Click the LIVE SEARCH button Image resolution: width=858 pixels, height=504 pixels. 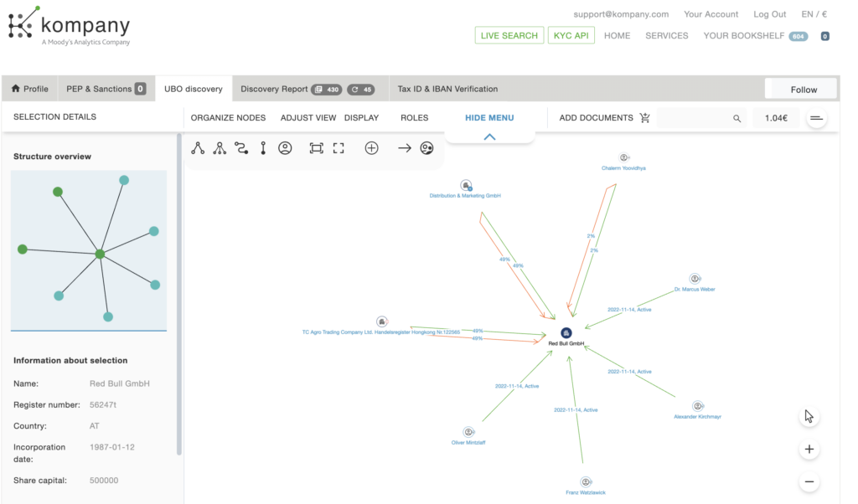(x=509, y=35)
